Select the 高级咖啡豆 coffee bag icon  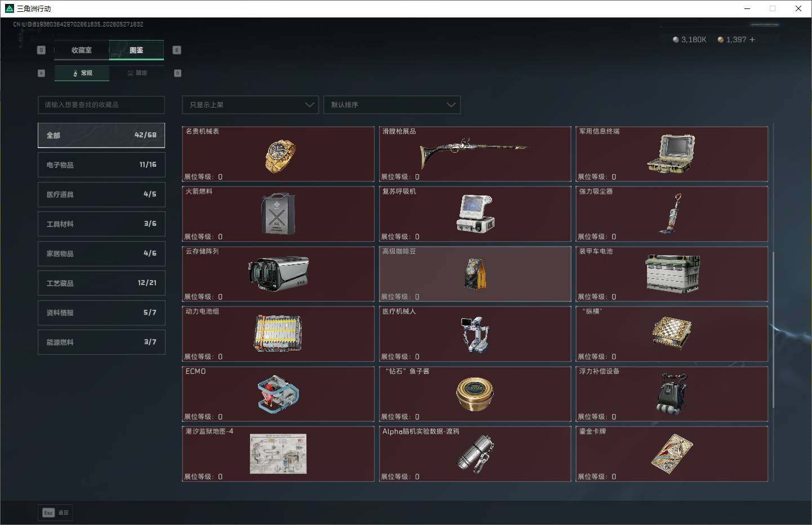[475, 273]
